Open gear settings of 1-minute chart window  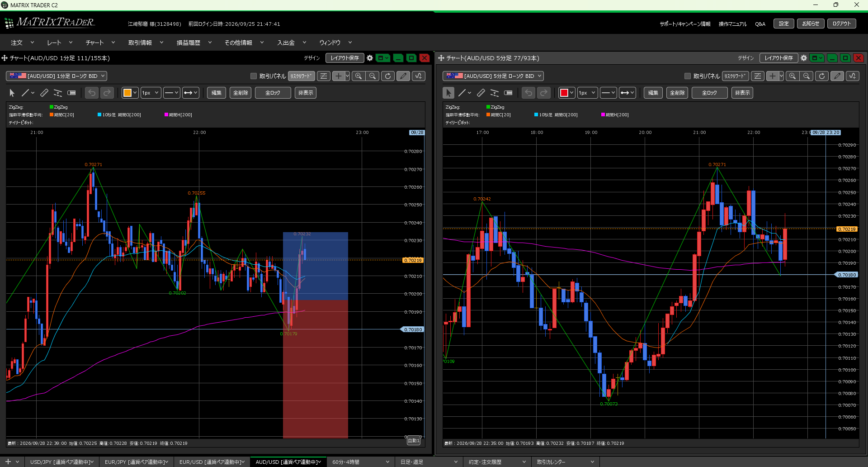coord(370,58)
